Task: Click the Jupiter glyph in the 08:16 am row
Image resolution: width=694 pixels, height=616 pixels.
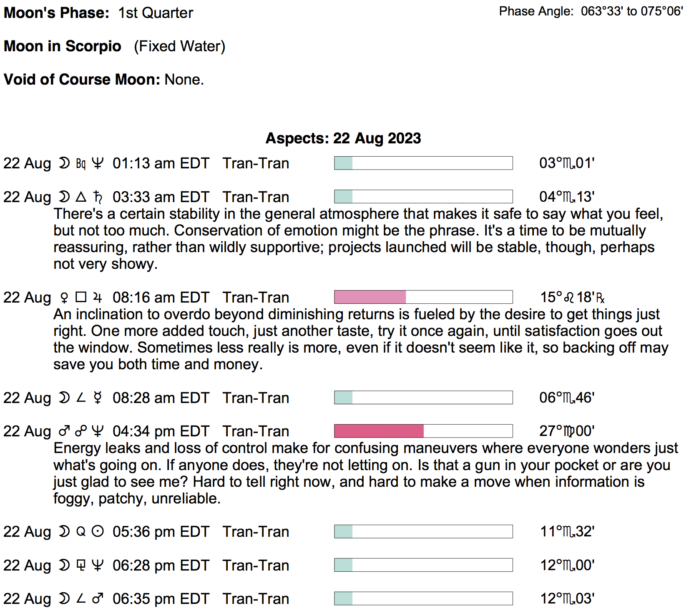Action: (x=98, y=298)
